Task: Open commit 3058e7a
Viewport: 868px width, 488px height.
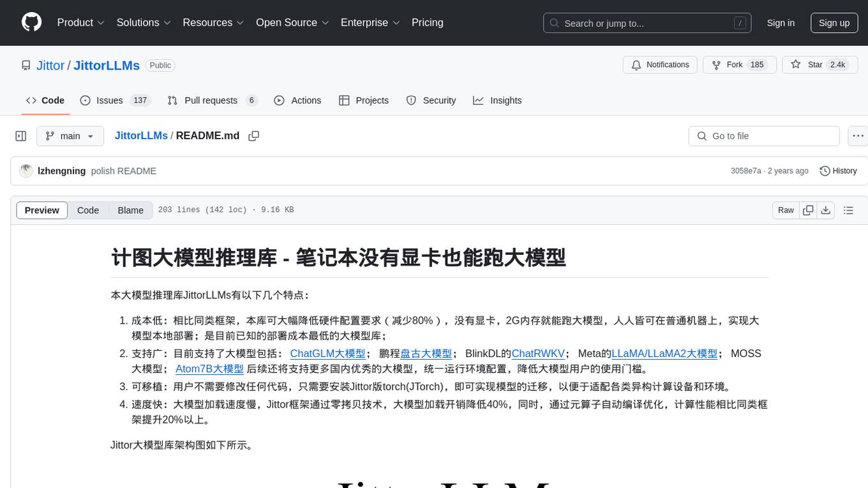Action: coord(745,171)
